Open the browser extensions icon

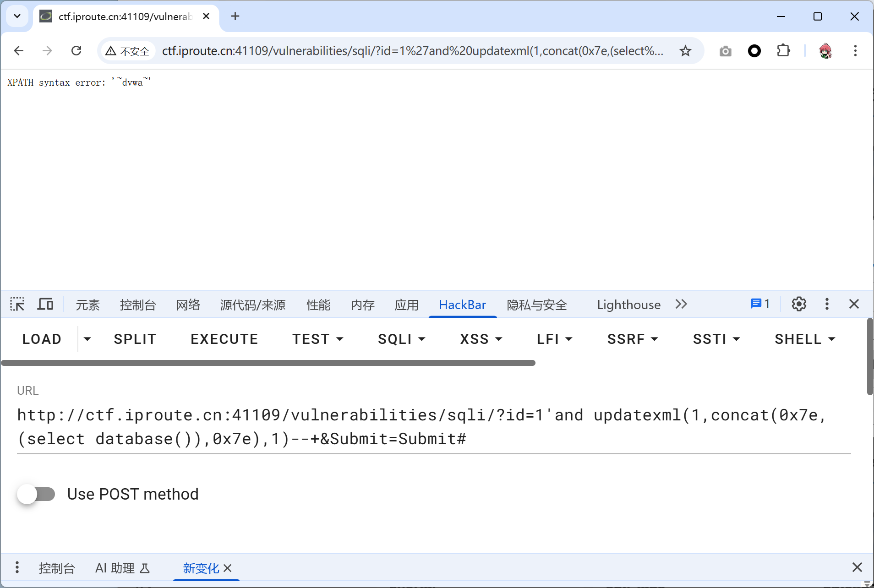(x=784, y=51)
